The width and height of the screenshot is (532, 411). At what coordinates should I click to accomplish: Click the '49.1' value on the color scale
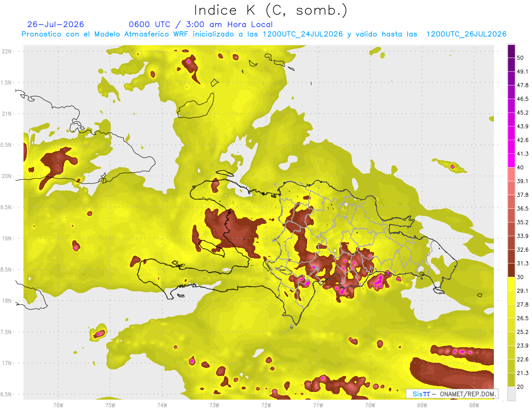pyautogui.click(x=522, y=71)
